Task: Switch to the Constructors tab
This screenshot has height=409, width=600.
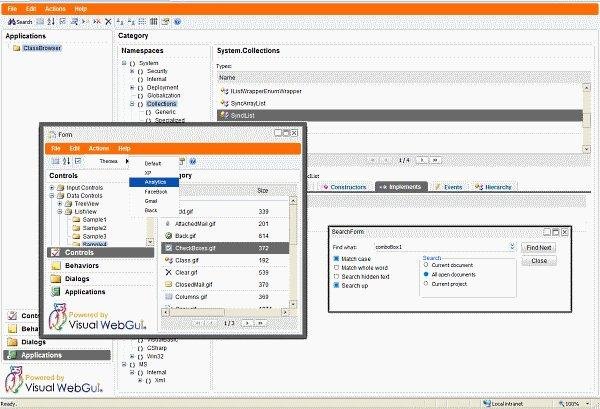Action: [344, 187]
